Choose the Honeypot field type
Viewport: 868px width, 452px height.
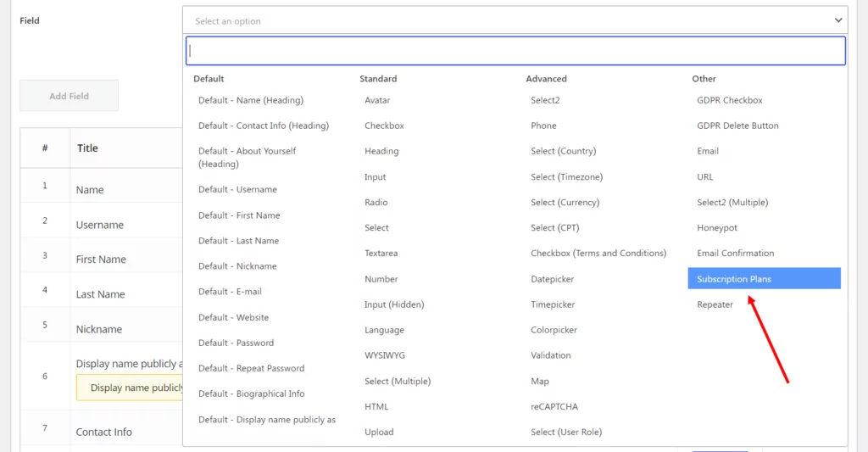click(x=717, y=228)
